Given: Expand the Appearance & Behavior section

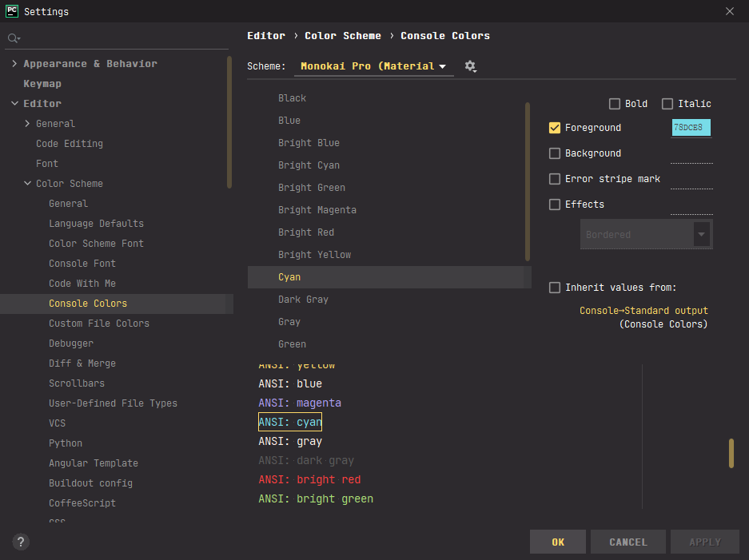Looking at the screenshot, I should point(15,64).
